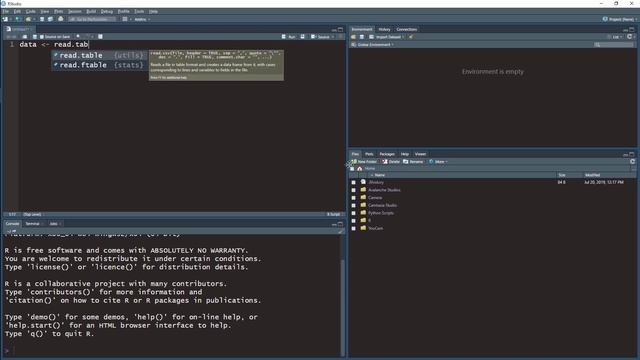Screen dimensions: 640x360
Task: Check the .Rhistory file checkbox
Action: (353, 182)
